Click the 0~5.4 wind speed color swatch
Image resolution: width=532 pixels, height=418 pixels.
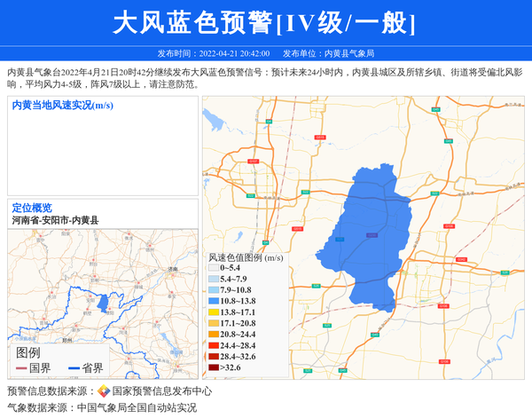pos(214,268)
